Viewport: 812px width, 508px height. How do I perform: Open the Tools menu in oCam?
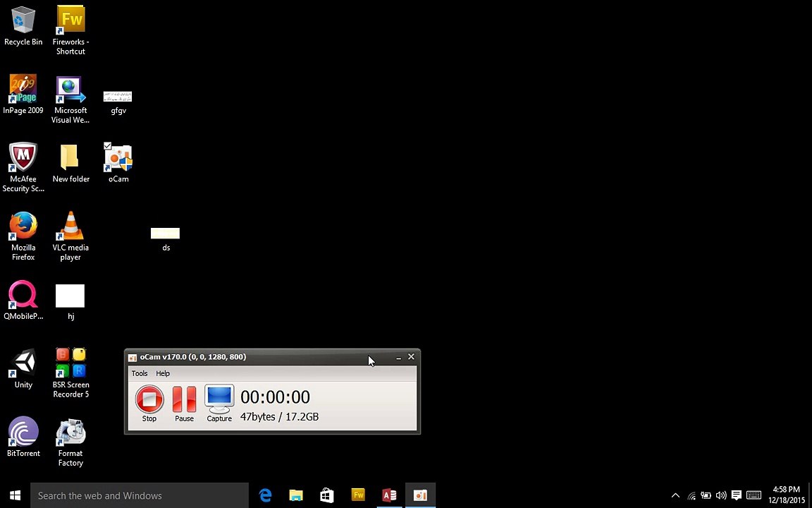140,373
